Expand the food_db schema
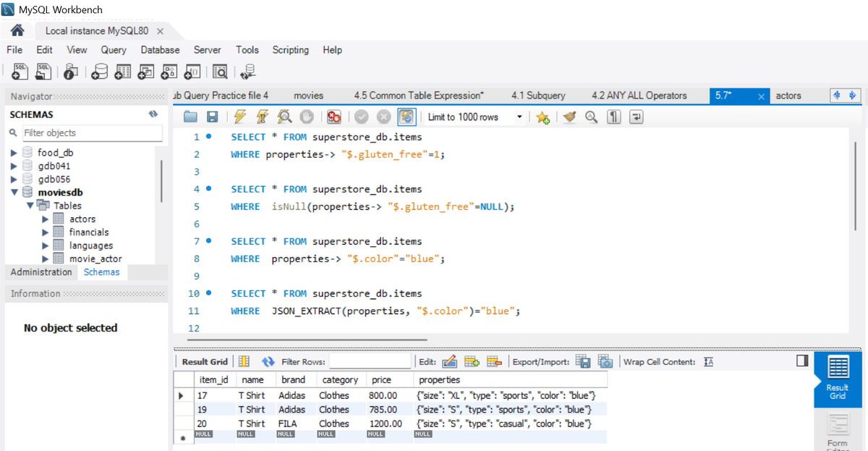 tap(14, 153)
